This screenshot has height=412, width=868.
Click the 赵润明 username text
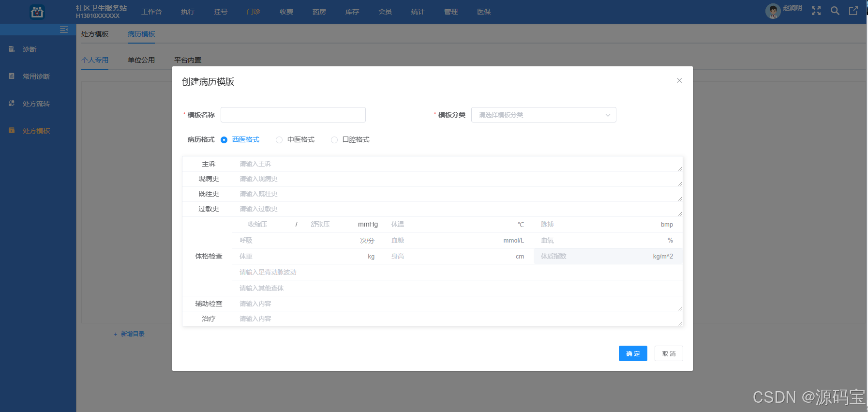(x=793, y=8)
